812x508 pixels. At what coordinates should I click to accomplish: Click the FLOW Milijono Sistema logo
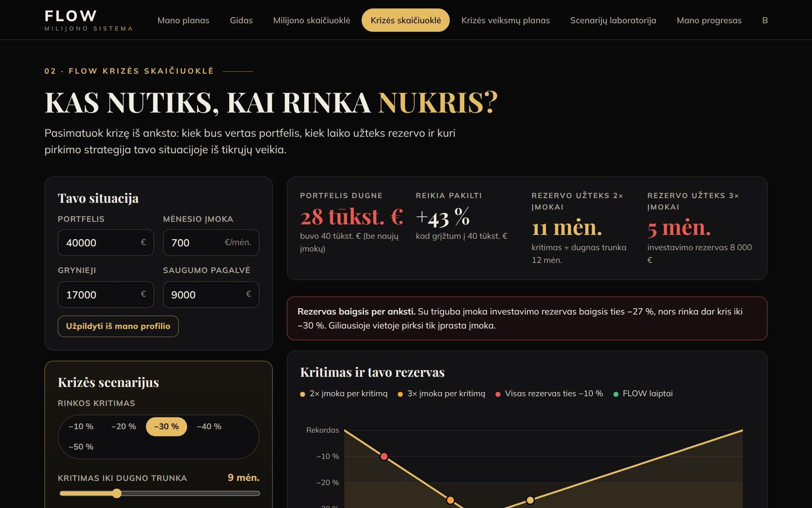(x=89, y=20)
